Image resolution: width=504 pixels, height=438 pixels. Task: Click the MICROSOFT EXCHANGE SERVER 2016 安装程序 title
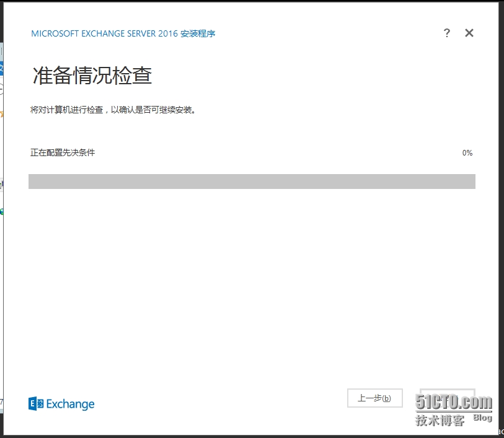click(123, 33)
